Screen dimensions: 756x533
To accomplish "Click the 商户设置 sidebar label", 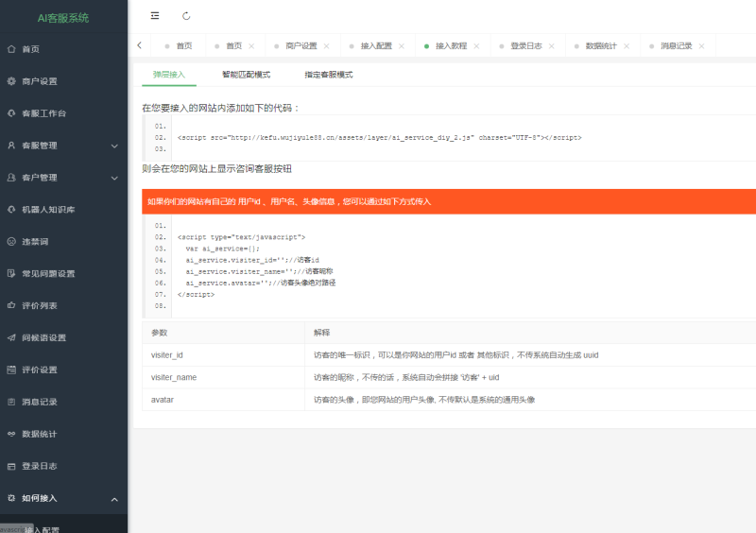I will click(x=40, y=81).
